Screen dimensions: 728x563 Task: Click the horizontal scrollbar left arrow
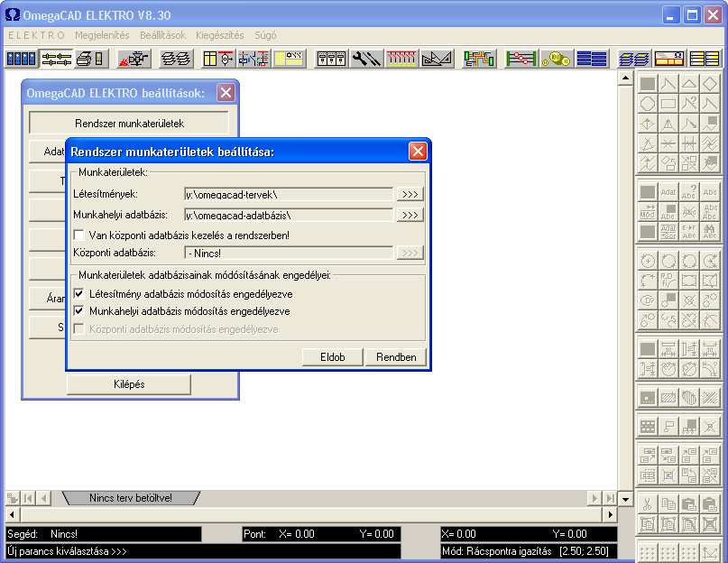(12, 514)
